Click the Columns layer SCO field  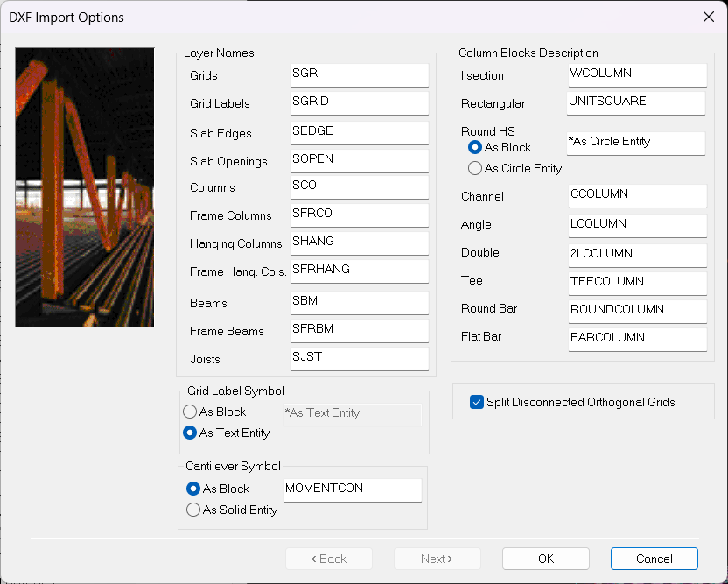[359, 186]
